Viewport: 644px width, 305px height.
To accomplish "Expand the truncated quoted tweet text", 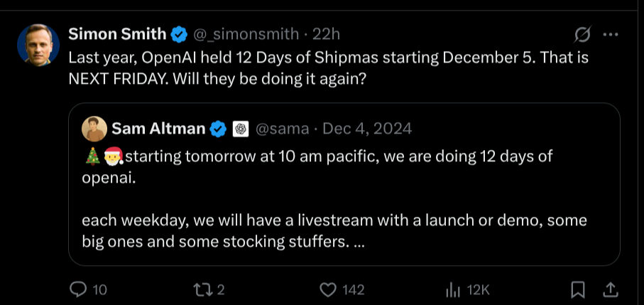I will tap(359, 242).
